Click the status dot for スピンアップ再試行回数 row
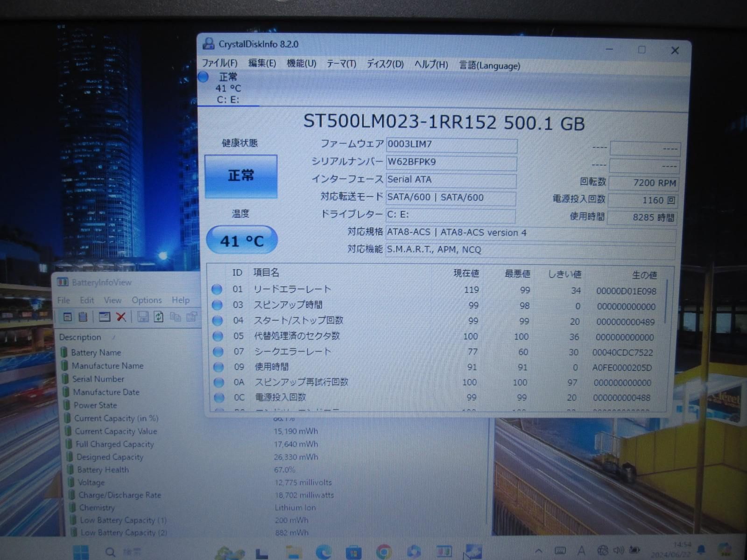747x560 pixels. [x=219, y=382]
